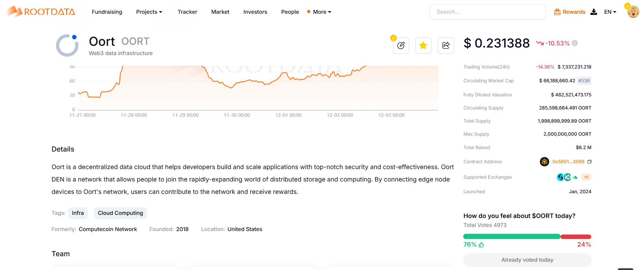Click the Total Votes 4973 text

point(485,225)
